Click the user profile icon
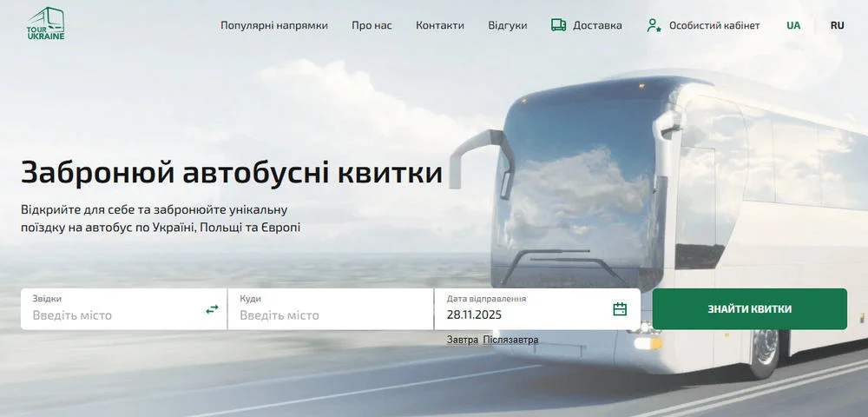The height and width of the screenshot is (417, 868). [x=654, y=25]
